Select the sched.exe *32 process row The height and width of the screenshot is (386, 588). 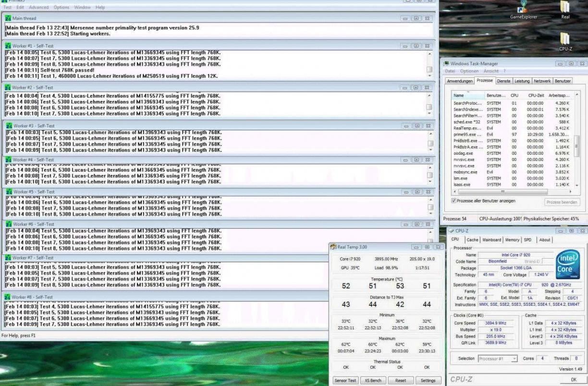513,122
